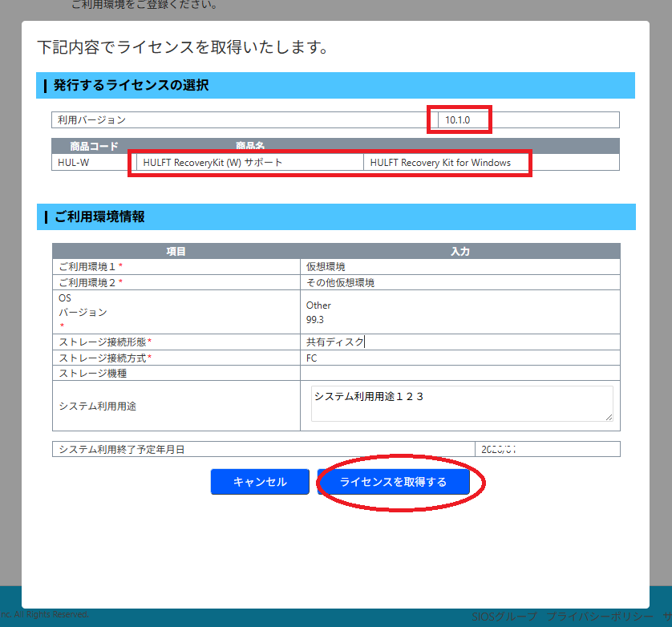Click the empty ストレージ機種 value cell
The image size is (672, 627).
point(459,373)
